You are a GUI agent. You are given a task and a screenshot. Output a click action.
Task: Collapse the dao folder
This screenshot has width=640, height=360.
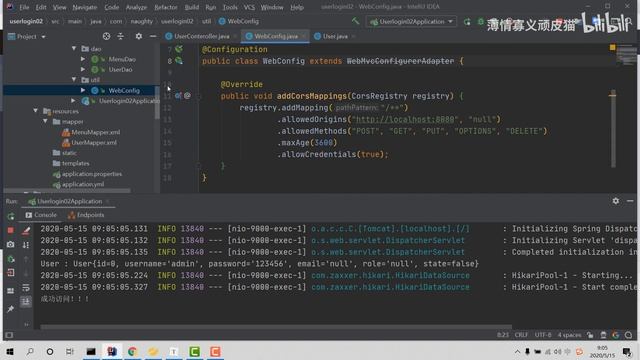click(74, 49)
